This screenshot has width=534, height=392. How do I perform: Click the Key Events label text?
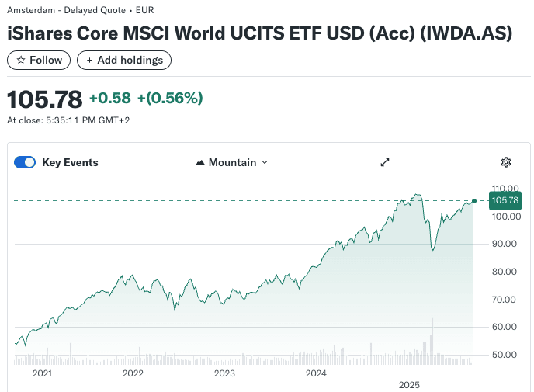(x=70, y=162)
